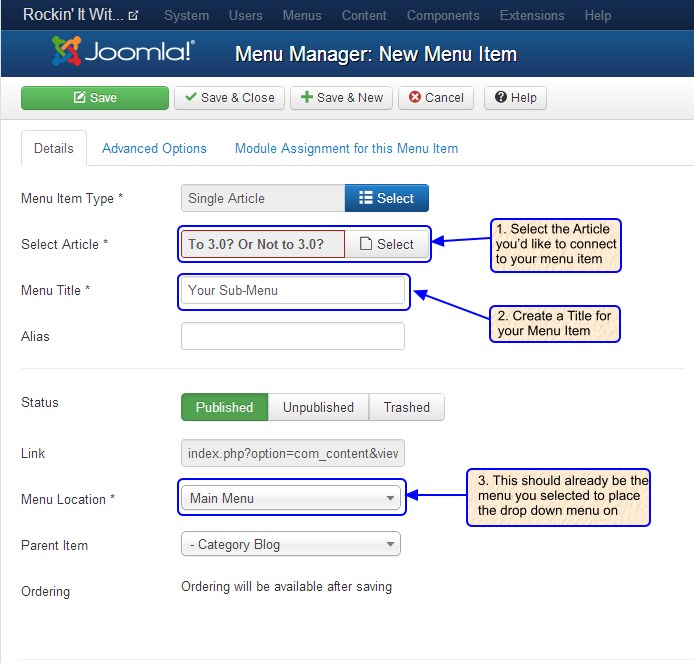The image size is (694, 663).
Task: Click 'Ordering will be available after saving' text
Action: 286,586
